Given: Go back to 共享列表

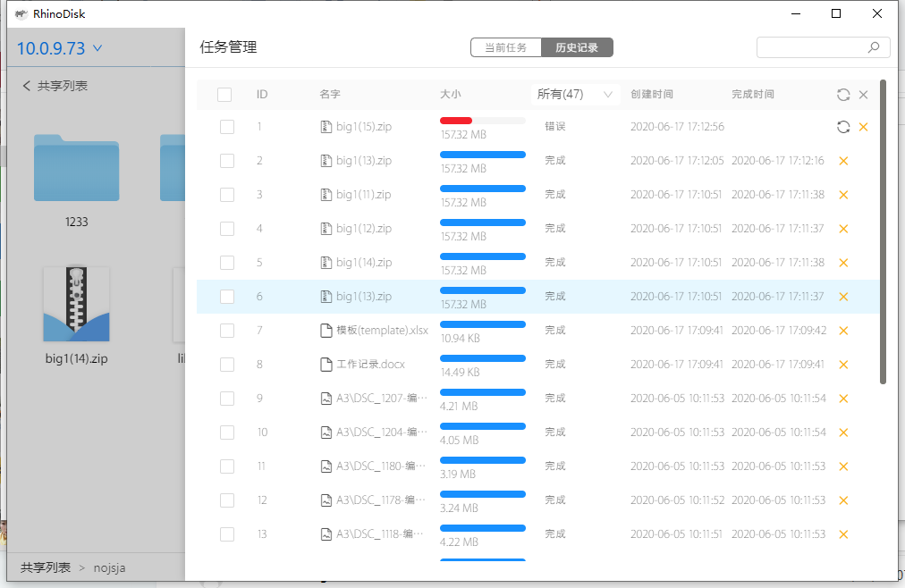Looking at the screenshot, I should click(55, 86).
